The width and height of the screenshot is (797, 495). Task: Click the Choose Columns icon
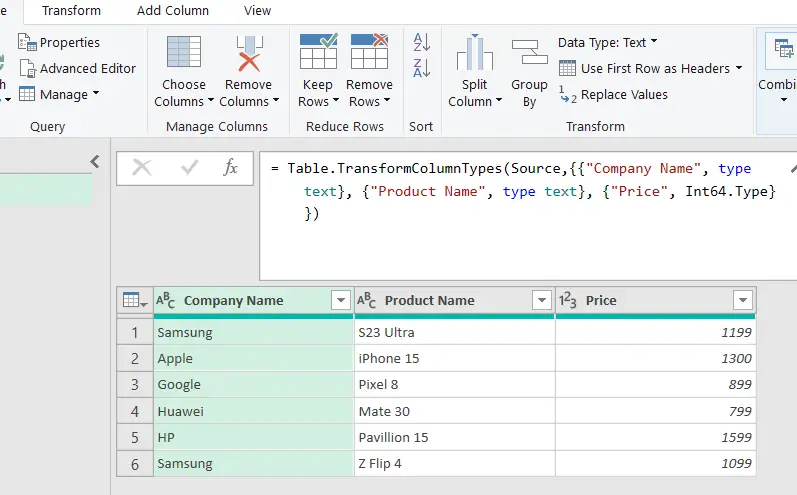[183, 52]
